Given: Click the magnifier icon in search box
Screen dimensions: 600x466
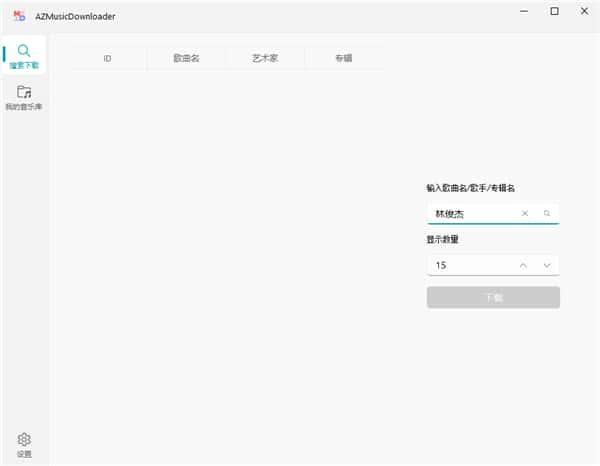Looking at the screenshot, I should tap(547, 213).
